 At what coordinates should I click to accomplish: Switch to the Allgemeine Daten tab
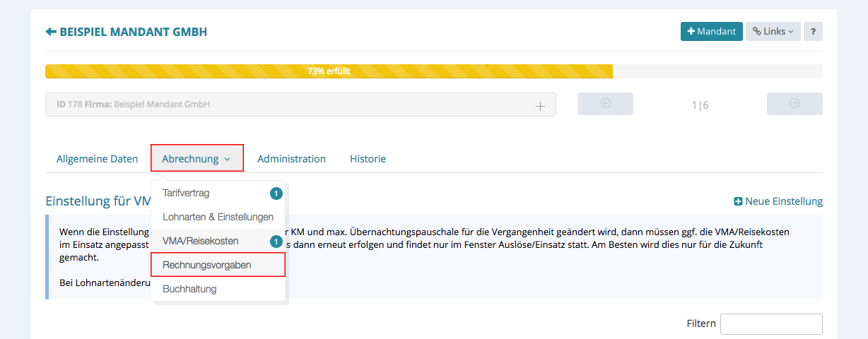(x=98, y=159)
